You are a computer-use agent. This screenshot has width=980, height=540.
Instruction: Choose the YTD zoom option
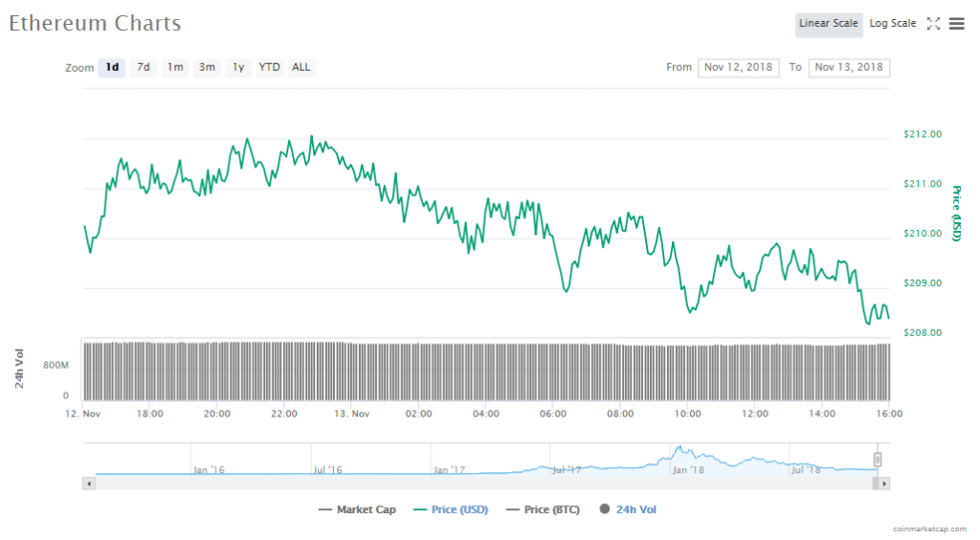pos(270,67)
